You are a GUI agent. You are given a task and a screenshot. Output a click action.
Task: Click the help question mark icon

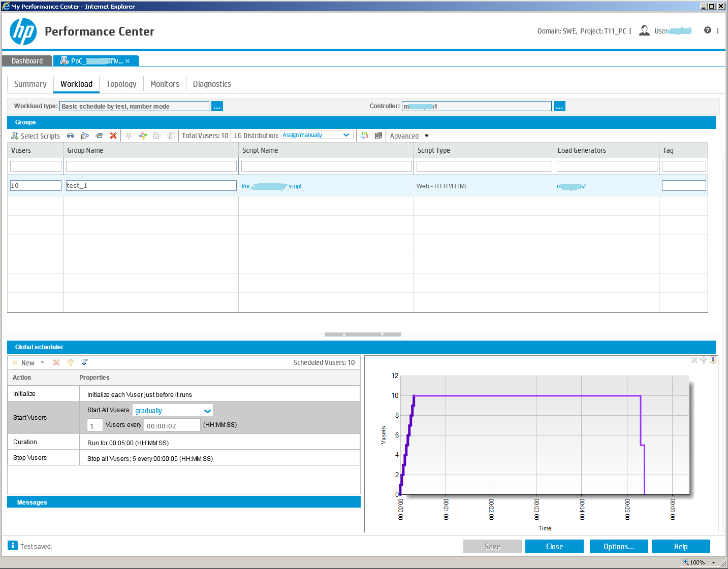(707, 30)
